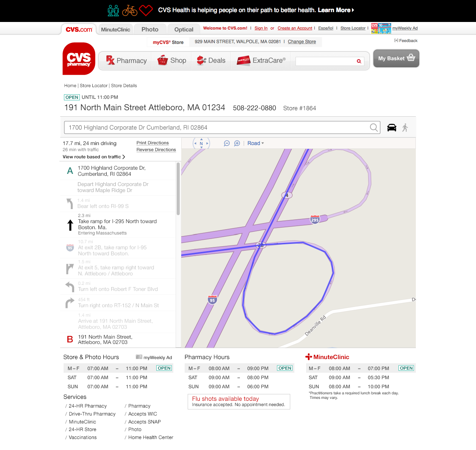The height and width of the screenshot is (450, 476).
Task: Click Arrive at 191 North Main step
Action: 118,322
